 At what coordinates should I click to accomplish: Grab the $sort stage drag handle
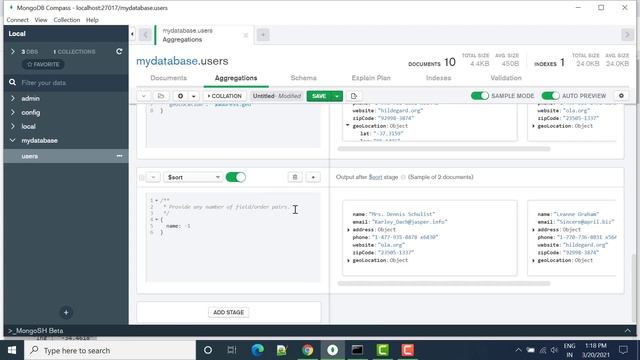pos(141,177)
